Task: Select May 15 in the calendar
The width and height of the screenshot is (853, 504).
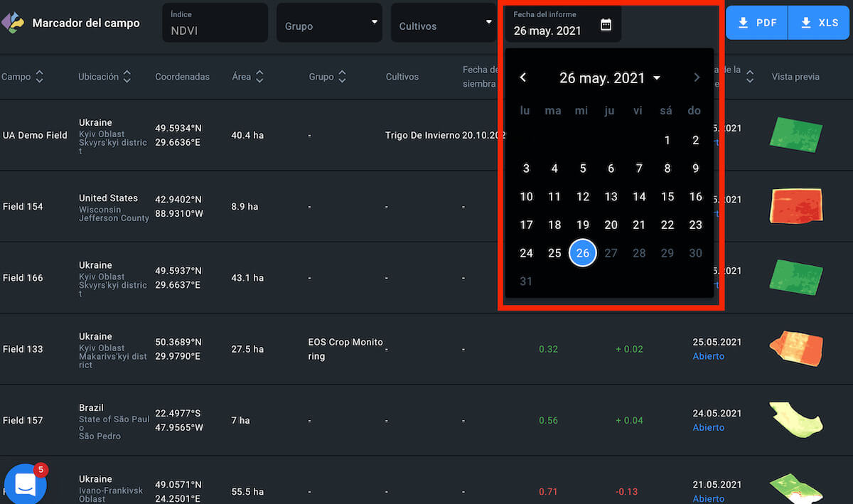Action: [667, 197]
